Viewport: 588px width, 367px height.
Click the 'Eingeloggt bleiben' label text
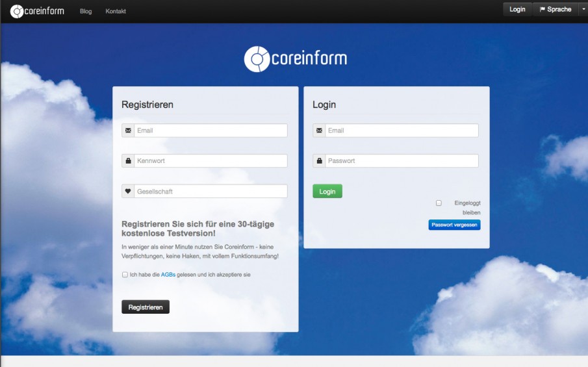pyautogui.click(x=467, y=208)
